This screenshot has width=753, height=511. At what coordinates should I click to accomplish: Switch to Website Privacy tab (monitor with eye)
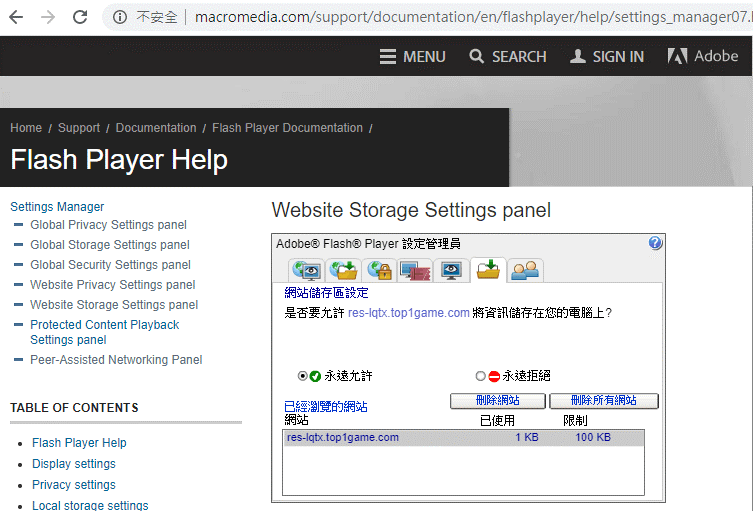coord(451,270)
